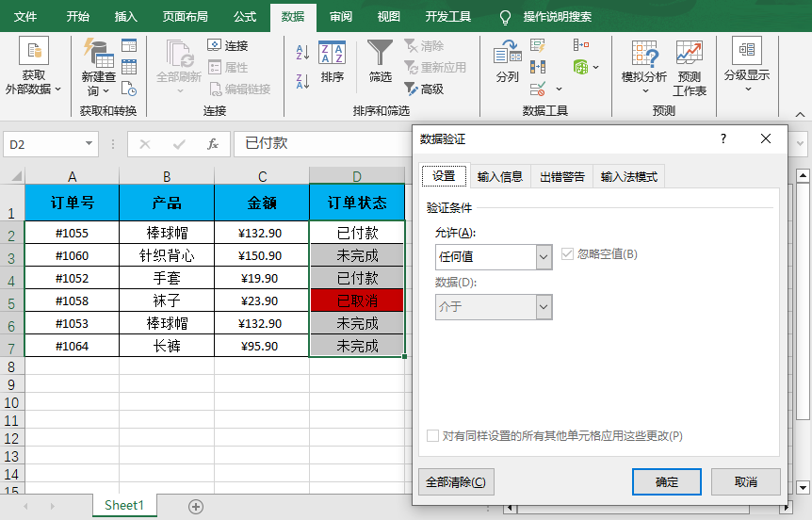Click the 操作说明搜索 lightbulb
This screenshot has width=812, height=520.
point(505,18)
